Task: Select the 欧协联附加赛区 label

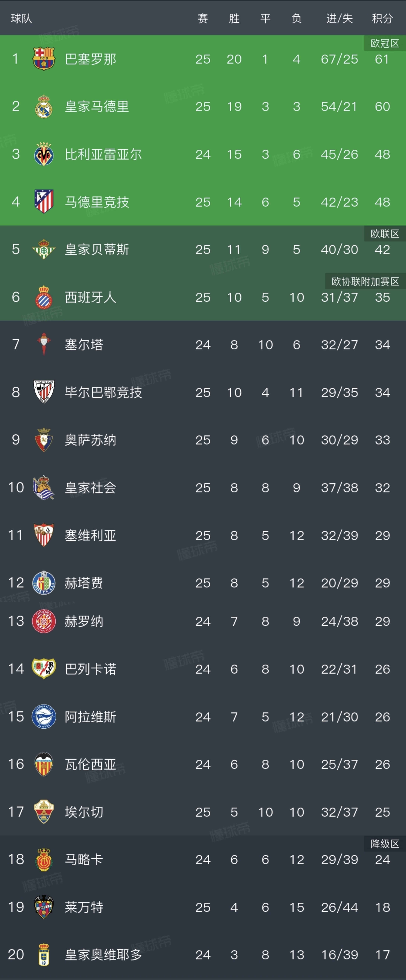Action: pos(365,282)
